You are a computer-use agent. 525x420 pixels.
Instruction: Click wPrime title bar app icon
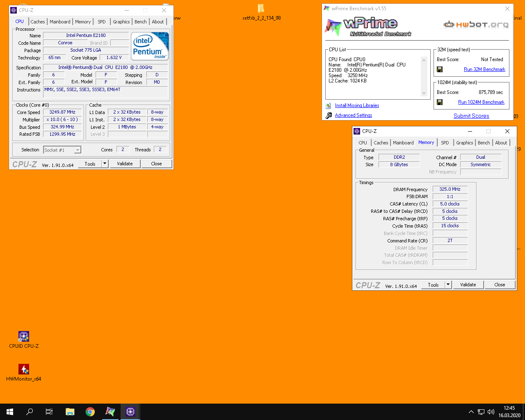click(x=326, y=9)
